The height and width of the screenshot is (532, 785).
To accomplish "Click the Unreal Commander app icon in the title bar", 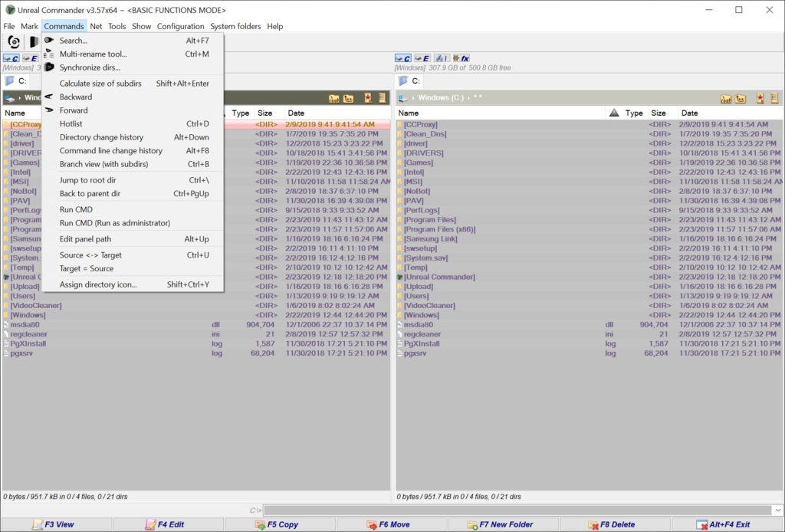I will click(x=9, y=10).
